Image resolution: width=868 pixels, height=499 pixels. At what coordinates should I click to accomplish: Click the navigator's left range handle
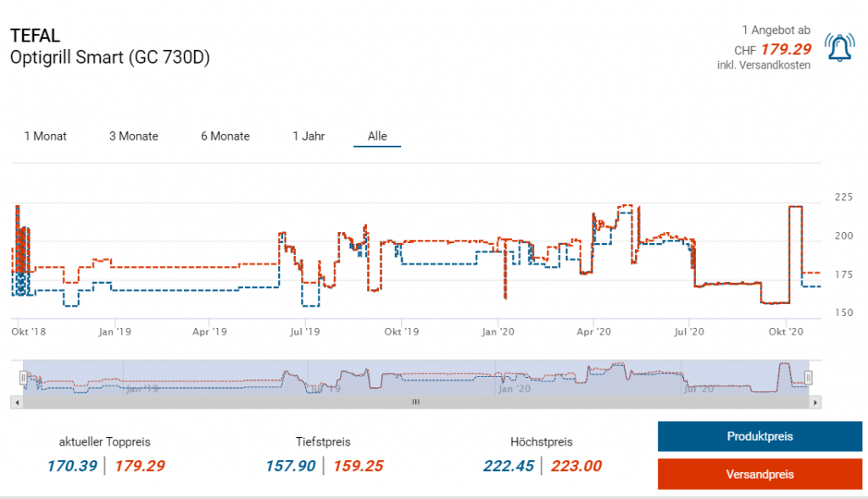tap(23, 377)
